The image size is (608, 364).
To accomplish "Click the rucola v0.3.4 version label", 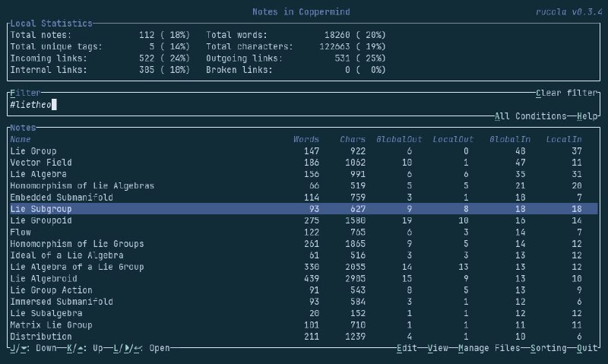I will pos(568,12).
